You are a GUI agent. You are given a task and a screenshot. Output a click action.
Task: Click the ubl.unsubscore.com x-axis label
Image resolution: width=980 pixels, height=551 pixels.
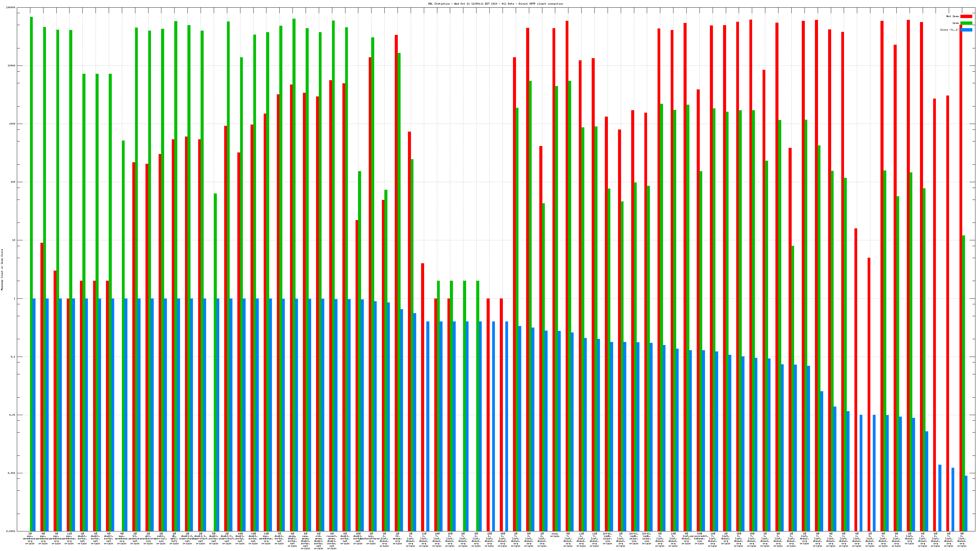148,538
